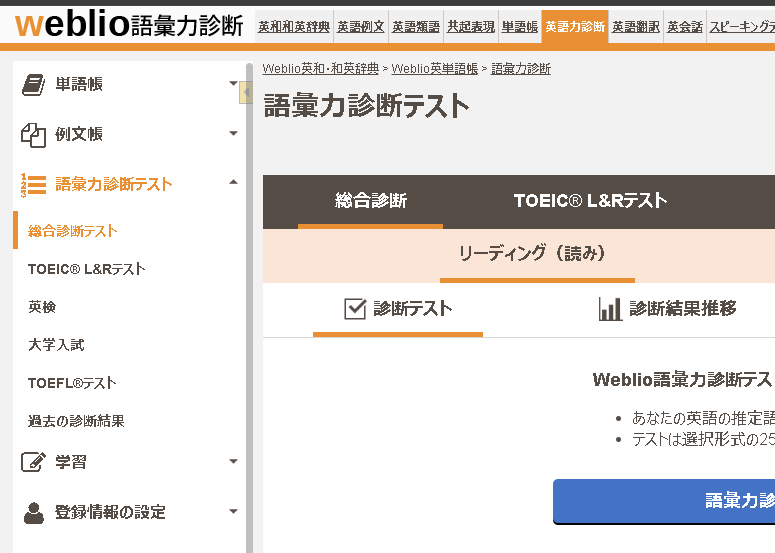The image size is (775, 553).
Task: Expand the 学習 section arrow
Action: tap(234, 462)
